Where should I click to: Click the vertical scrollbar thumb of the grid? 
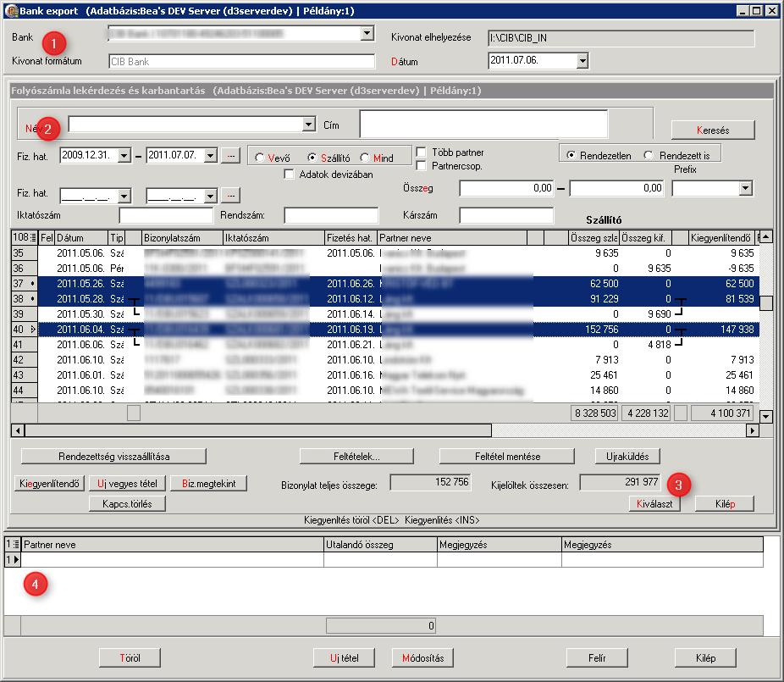pyautogui.click(x=765, y=302)
